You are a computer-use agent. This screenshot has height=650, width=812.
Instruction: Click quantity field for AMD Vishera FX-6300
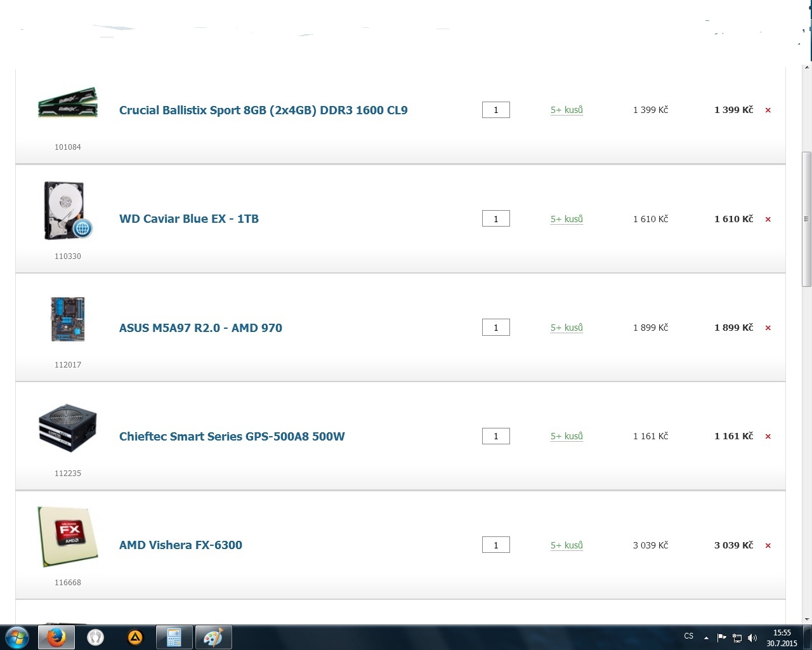click(x=496, y=545)
